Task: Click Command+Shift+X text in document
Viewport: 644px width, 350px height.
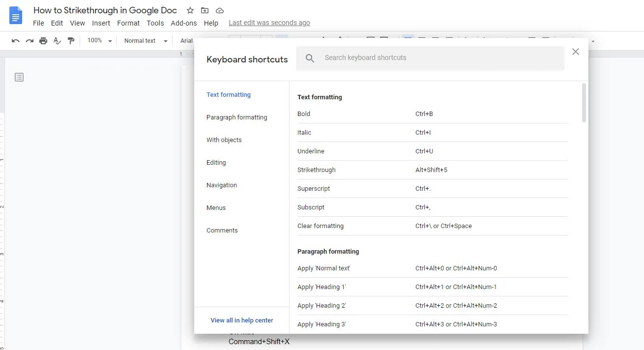Action: pyautogui.click(x=259, y=342)
